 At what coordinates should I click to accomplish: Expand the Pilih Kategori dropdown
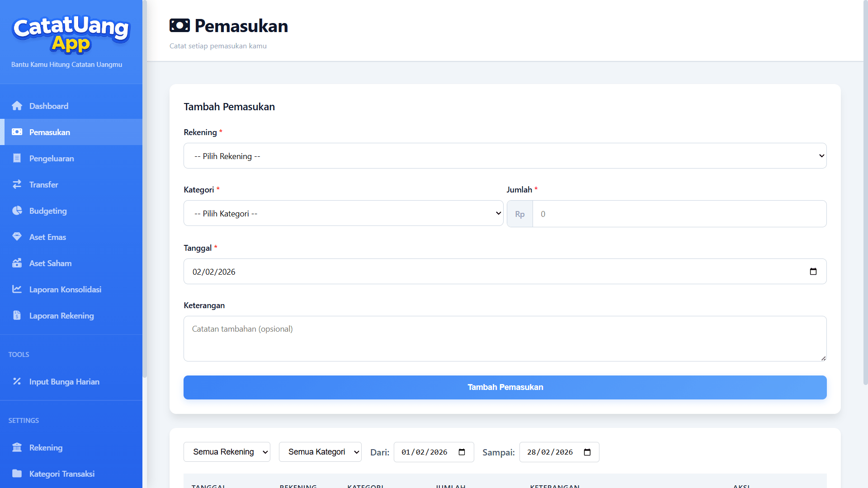[x=343, y=213]
